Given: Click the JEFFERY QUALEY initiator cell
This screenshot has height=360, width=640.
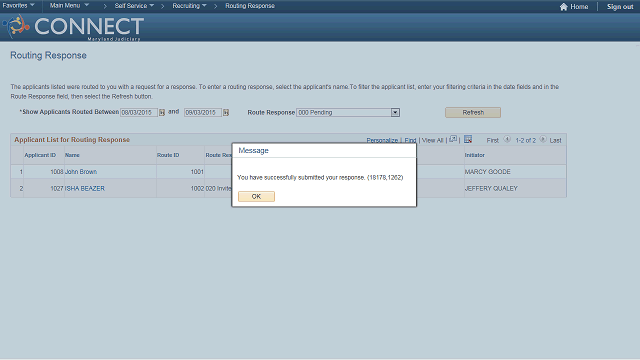Looking at the screenshot, I should point(491,189).
